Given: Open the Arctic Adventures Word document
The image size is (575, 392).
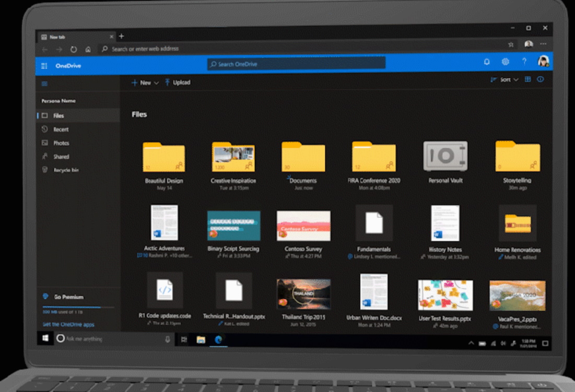Looking at the screenshot, I should point(165,222).
